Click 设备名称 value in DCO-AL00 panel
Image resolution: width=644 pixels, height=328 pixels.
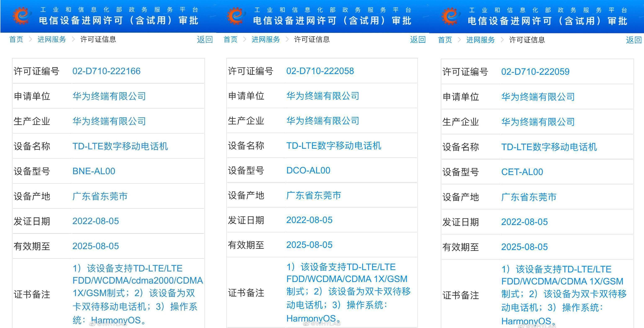coord(334,146)
